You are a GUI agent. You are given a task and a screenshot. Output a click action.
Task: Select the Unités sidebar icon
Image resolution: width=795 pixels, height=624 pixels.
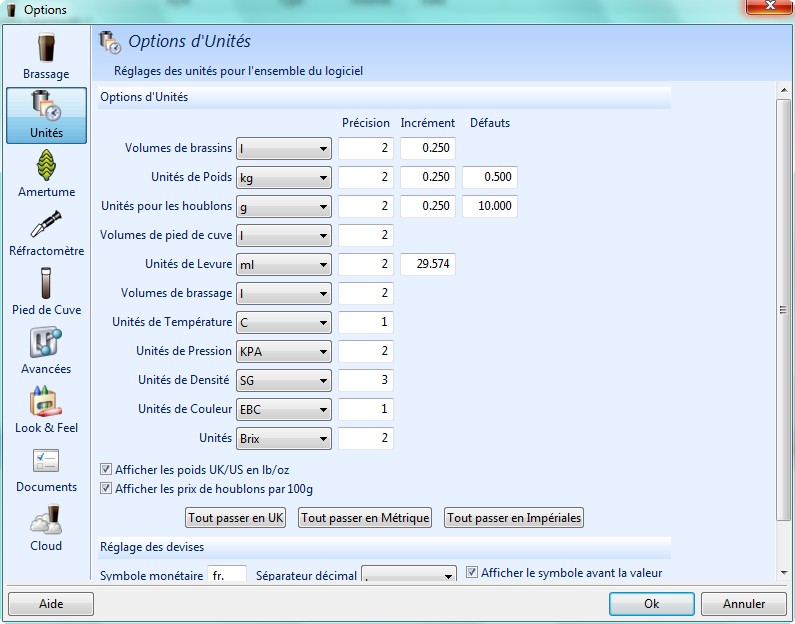pyautogui.click(x=46, y=107)
